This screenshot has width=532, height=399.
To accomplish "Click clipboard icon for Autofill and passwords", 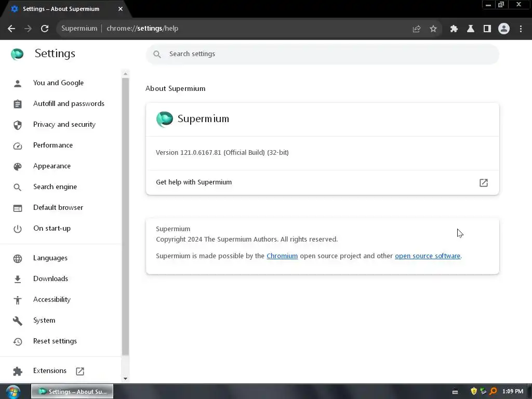I will (18, 104).
